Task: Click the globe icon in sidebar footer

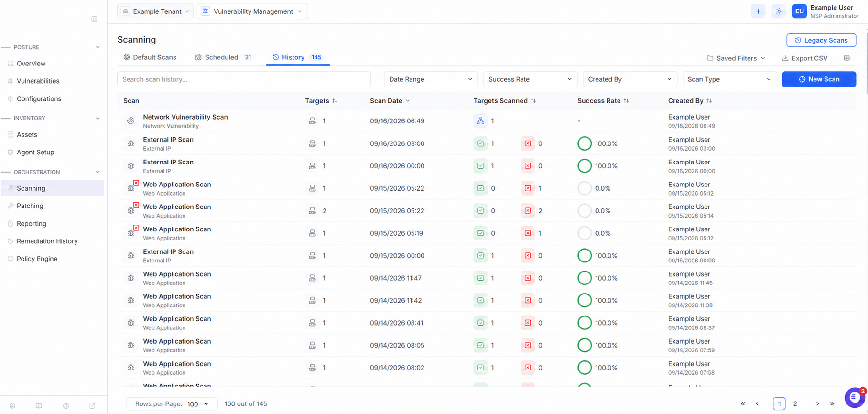Action: click(66, 406)
